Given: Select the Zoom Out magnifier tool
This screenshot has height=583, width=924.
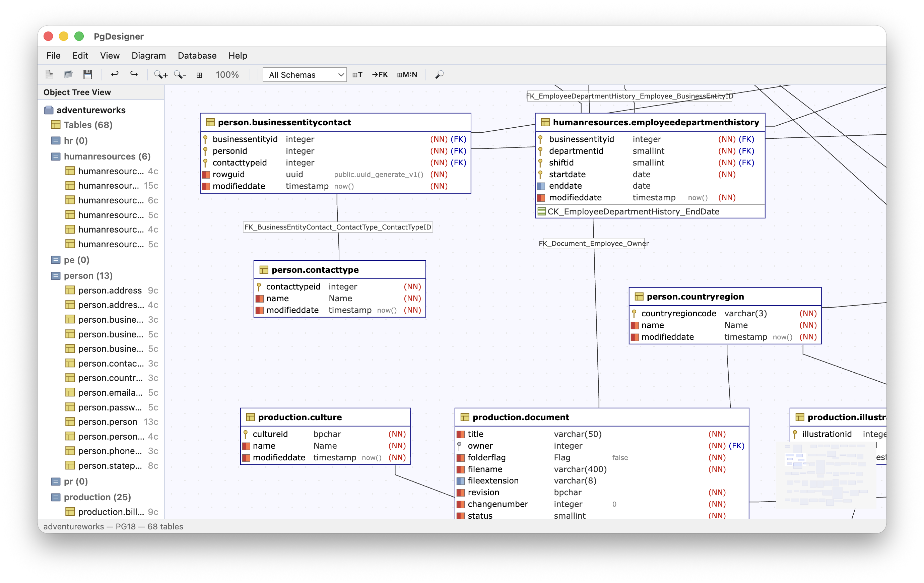Looking at the screenshot, I should coord(180,74).
